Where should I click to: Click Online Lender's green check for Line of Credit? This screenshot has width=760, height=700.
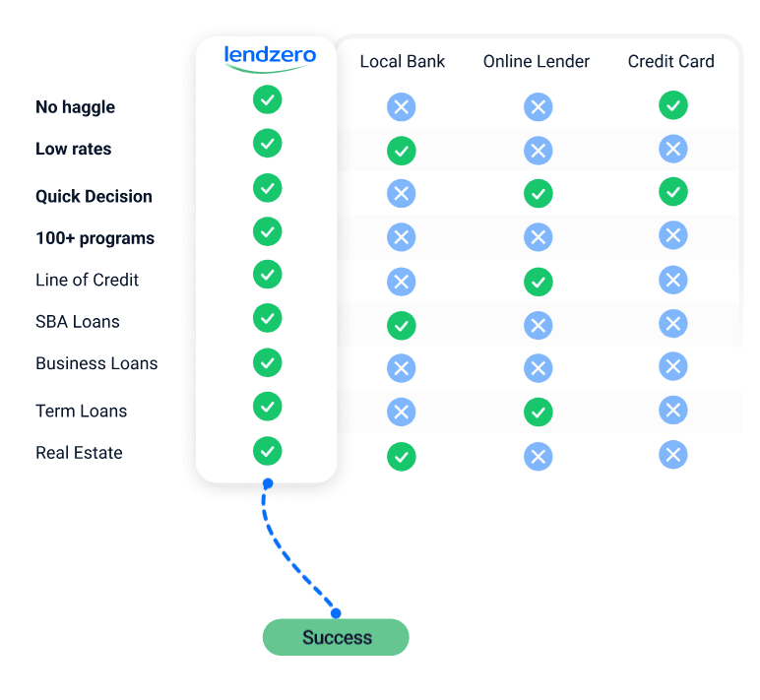(x=538, y=283)
